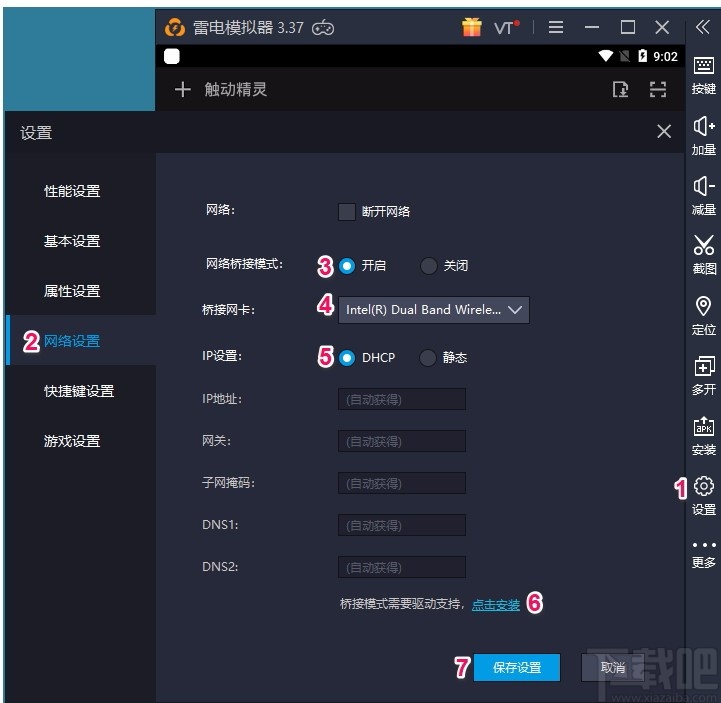Open the 基本设置 tab
Viewport: 721px width, 703px height.
(72, 241)
